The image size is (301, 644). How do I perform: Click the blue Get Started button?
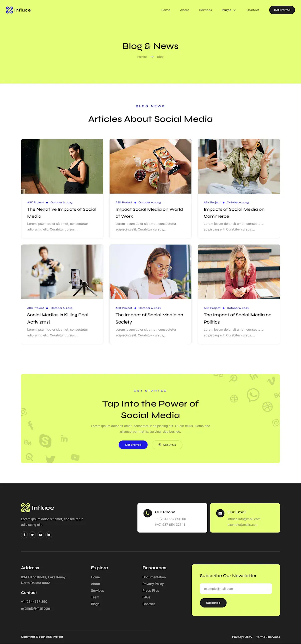(133, 445)
